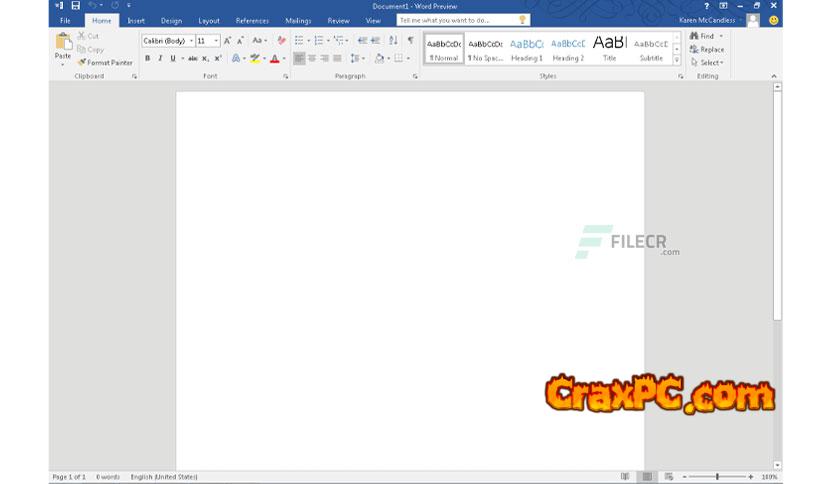Align paragraph text to the right
836x484 pixels.
pyautogui.click(x=325, y=58)
